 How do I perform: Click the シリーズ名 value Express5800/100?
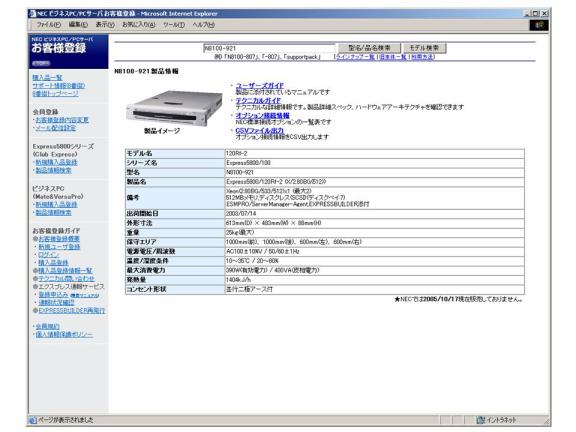[248, 163]
